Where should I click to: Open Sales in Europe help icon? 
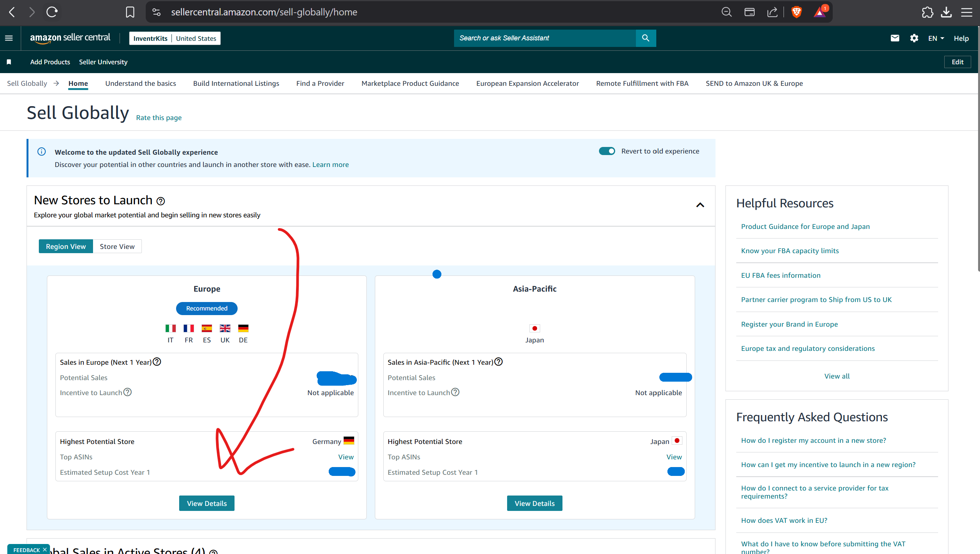point(157,362)
